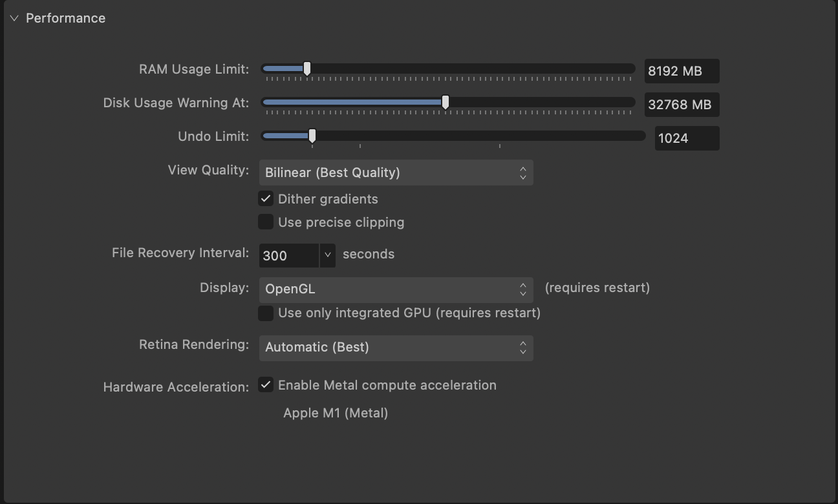838x504 pixels.
Task: Click the 300 seconds recovery interval field
Action: 288,255
